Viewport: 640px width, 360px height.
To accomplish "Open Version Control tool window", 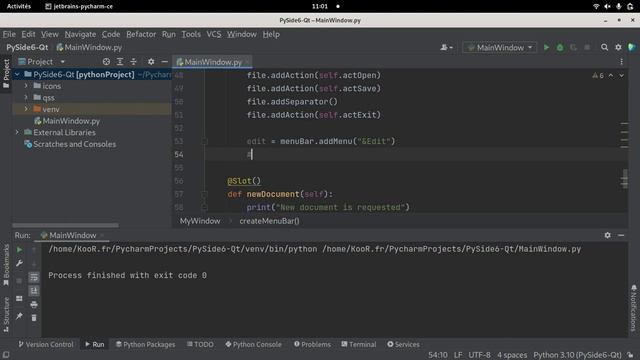I will (x=46, y=344).
